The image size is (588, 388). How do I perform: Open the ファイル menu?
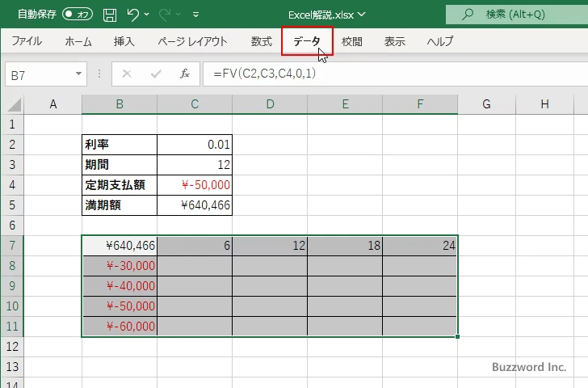[27, 41]
